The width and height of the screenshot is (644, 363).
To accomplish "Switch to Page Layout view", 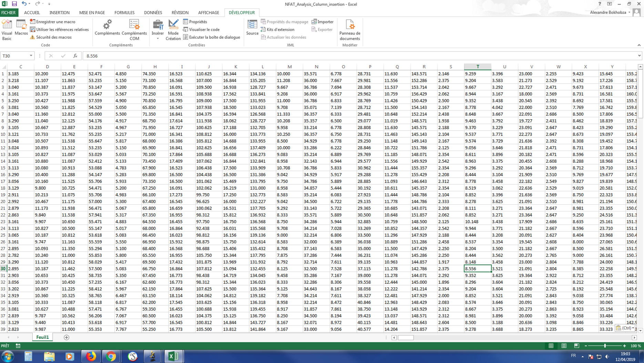I will click(564, 346).
